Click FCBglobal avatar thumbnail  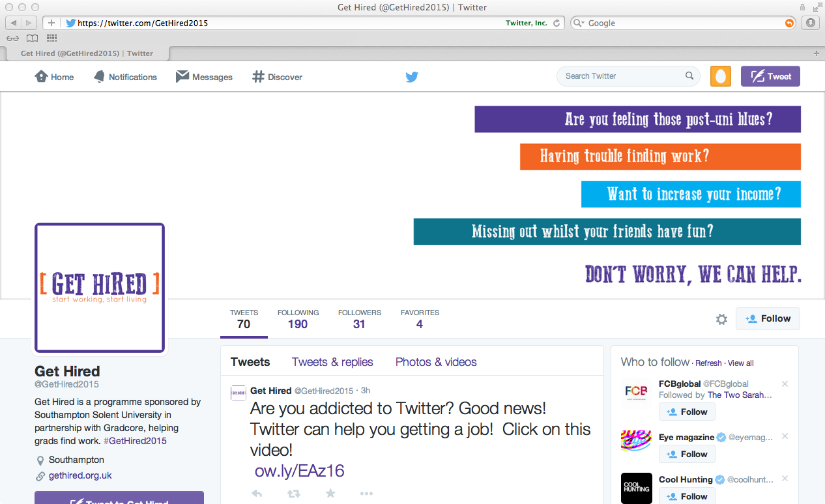tap(637, 392)
